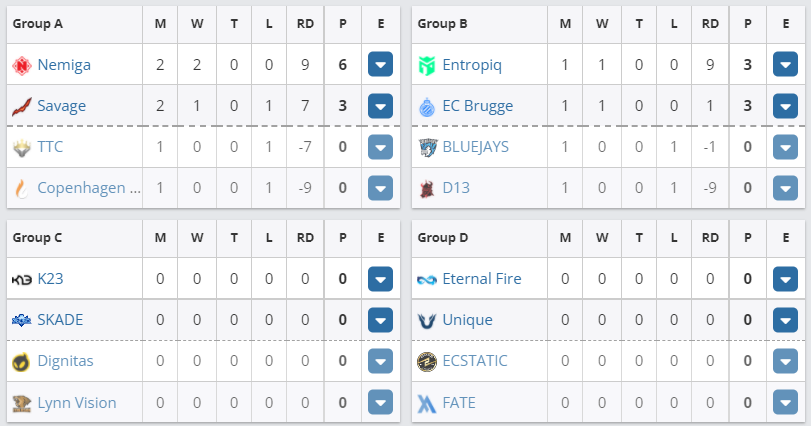Expand the Lynn Vision row arrow
This screenshot has height=426, width=811.
click(x=380, y=404)
